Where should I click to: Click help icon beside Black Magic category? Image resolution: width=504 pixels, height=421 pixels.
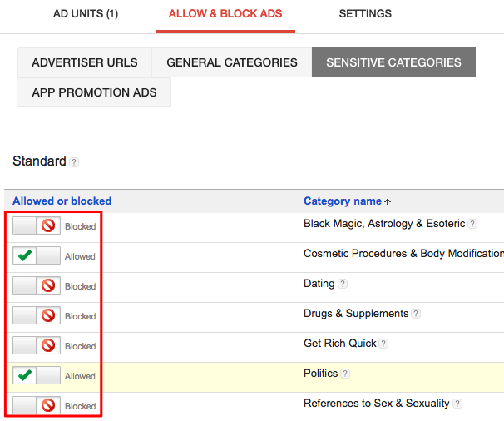(472, 224)
